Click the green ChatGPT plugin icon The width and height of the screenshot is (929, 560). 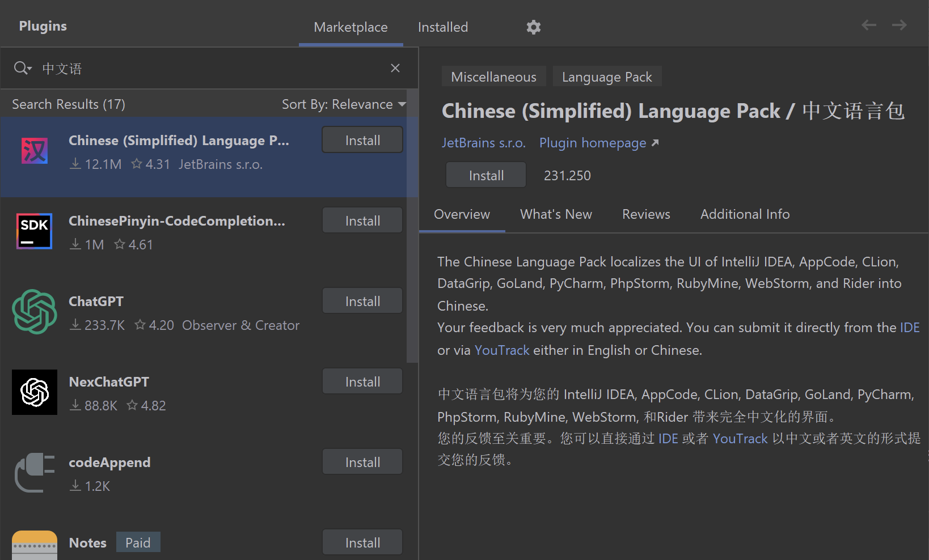pyautogui.click(x=35, y=312)
